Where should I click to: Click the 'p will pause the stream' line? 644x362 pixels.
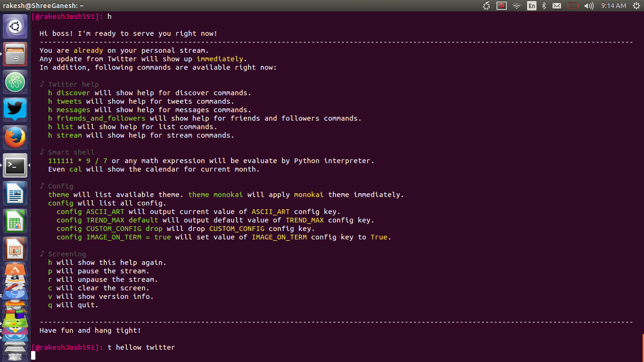[99, 271]
